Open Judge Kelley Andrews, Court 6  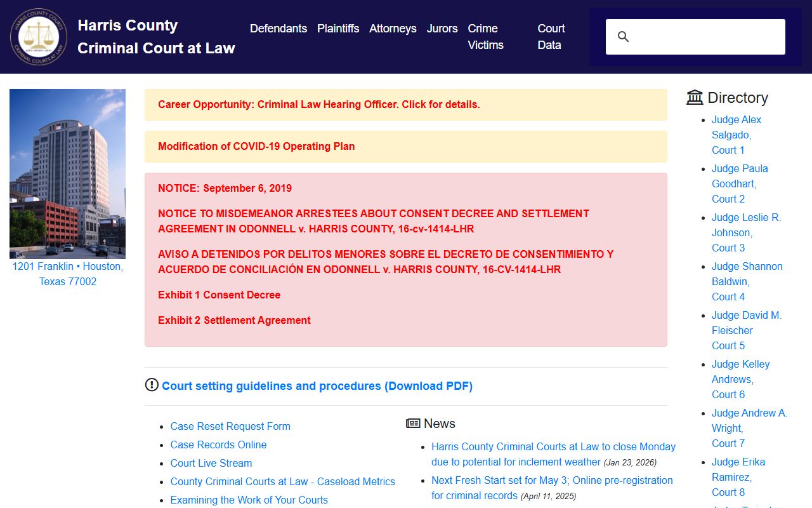coord(740,380)
